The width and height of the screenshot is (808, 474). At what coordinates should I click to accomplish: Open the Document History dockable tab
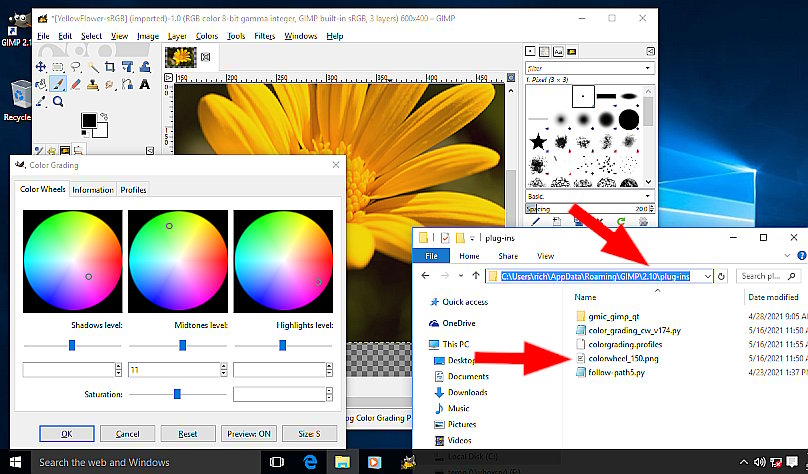point(572,52)
